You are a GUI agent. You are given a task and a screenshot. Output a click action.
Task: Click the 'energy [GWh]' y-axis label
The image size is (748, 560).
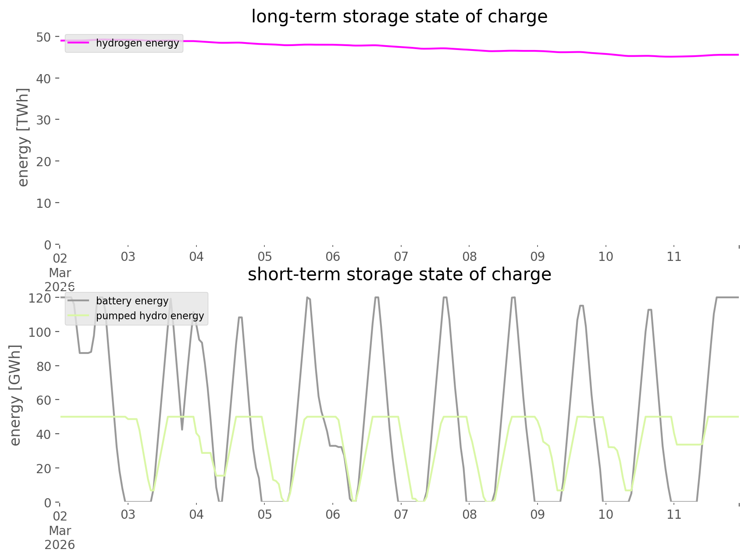pos(15,395)
